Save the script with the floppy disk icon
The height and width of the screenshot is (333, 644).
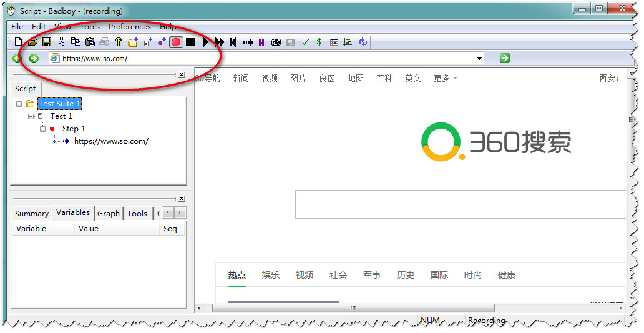[x=47, y=42]
